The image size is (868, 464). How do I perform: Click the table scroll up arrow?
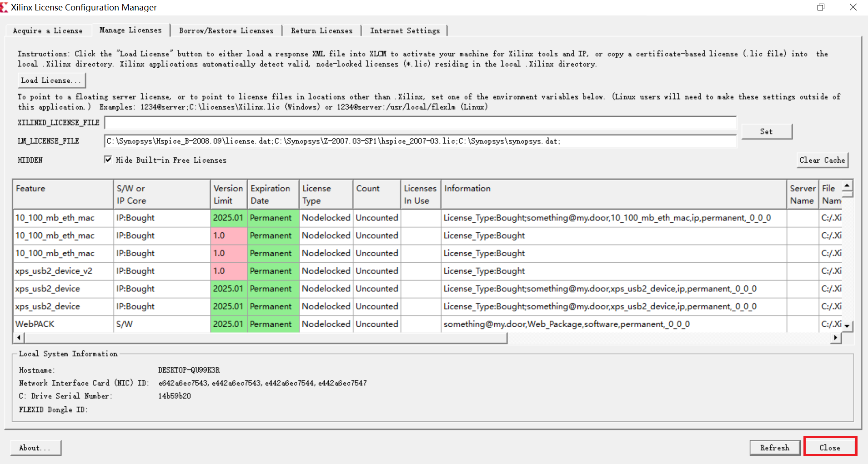(x=847, y=185)
